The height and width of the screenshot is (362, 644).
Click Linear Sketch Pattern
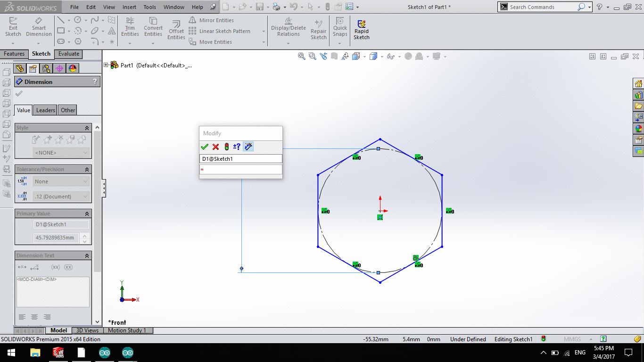click(x=220, y=31)
